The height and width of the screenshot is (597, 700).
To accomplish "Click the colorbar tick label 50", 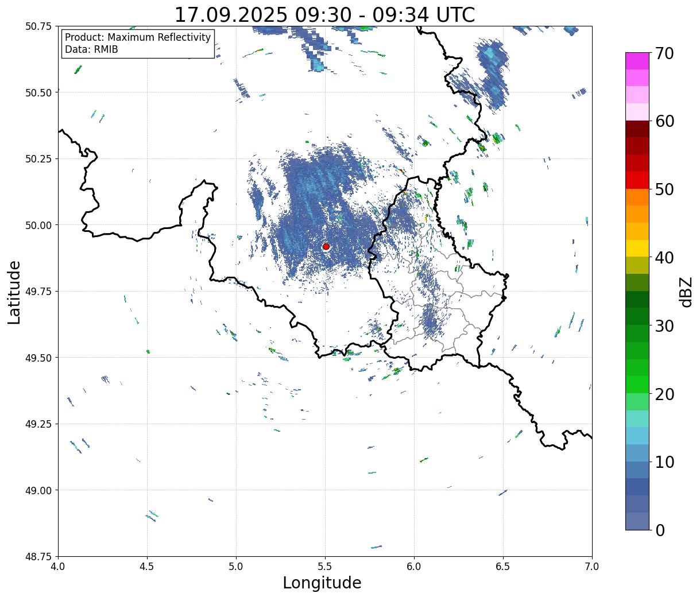I will tap(664, 189).
